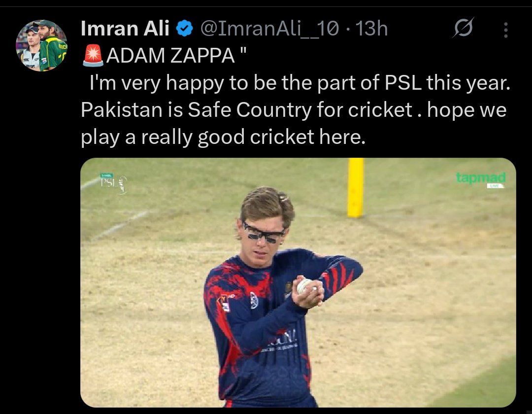532x414 pixels.
Task: Open the @ImranAli__10 handle link
Action: tap(269, 30)
